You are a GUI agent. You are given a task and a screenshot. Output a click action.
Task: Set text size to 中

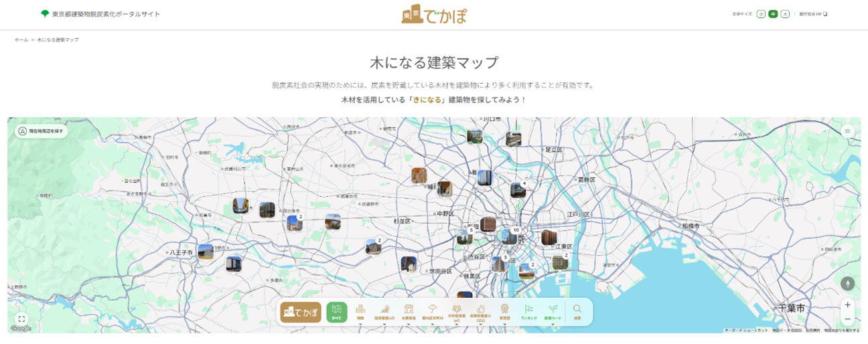pos(773,14)
